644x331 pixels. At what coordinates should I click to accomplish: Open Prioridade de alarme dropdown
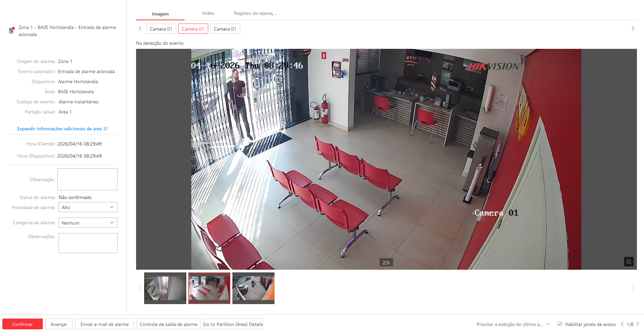tap(88, 207)
